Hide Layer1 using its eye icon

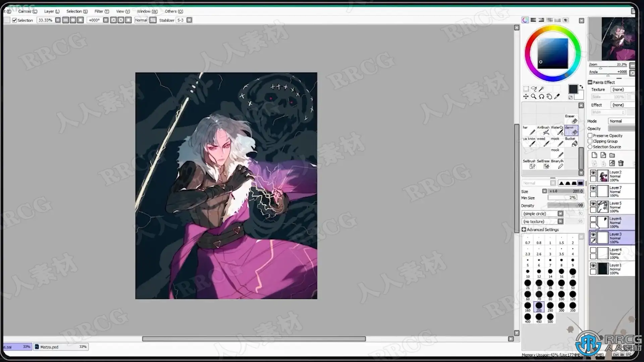coord(593,265)
